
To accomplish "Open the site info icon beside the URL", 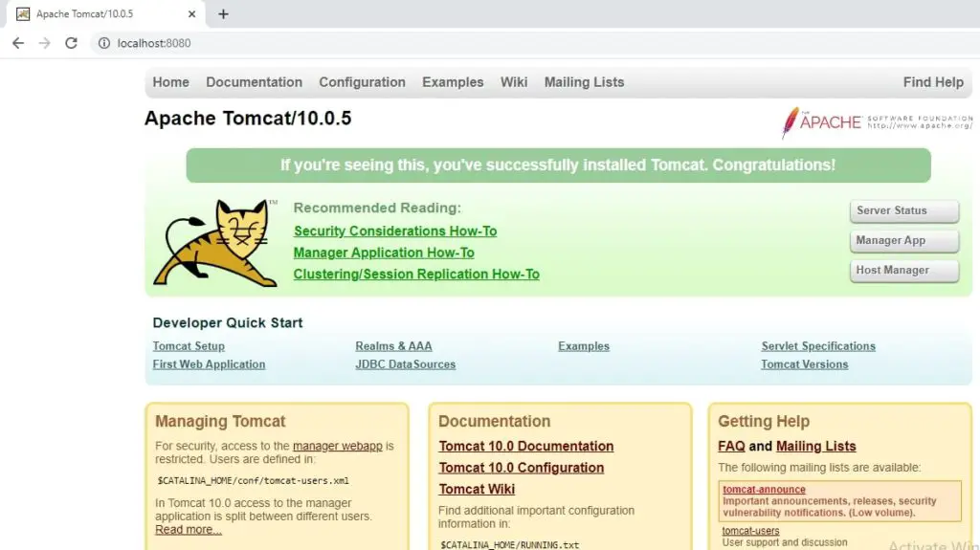I will (104, 43).
